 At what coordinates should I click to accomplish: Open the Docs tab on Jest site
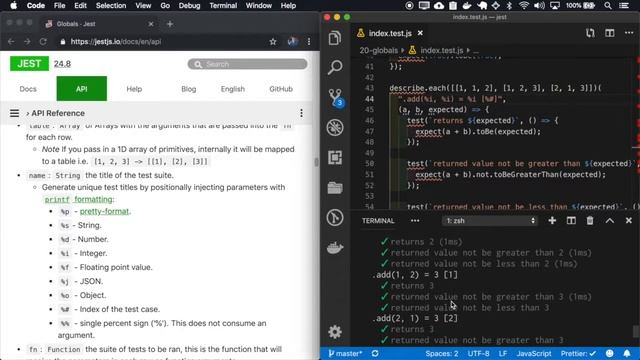click(x=28, y=89)
